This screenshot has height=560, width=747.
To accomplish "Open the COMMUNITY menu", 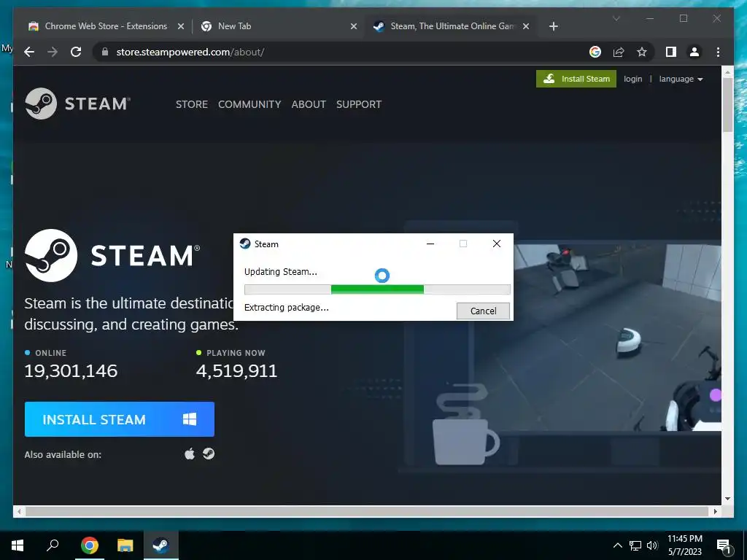I will click(x=249, y=104).
